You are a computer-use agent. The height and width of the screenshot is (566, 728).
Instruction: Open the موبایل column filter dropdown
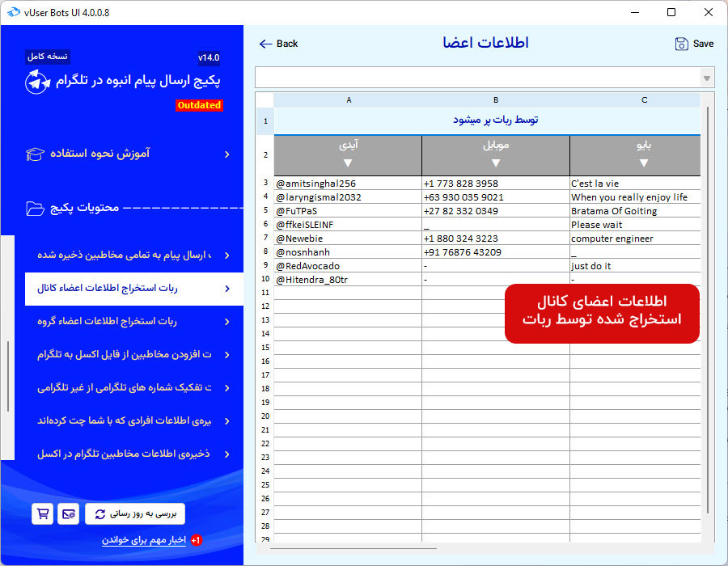tap(496, 163)
